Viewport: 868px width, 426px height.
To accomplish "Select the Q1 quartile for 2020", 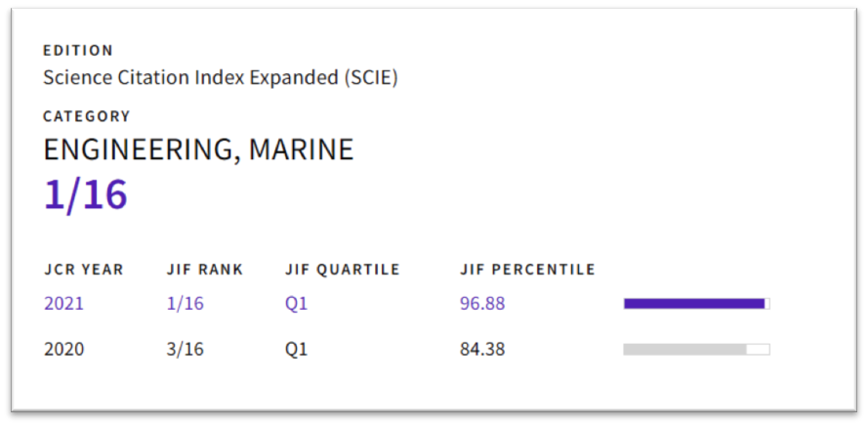I will [296, 349].
